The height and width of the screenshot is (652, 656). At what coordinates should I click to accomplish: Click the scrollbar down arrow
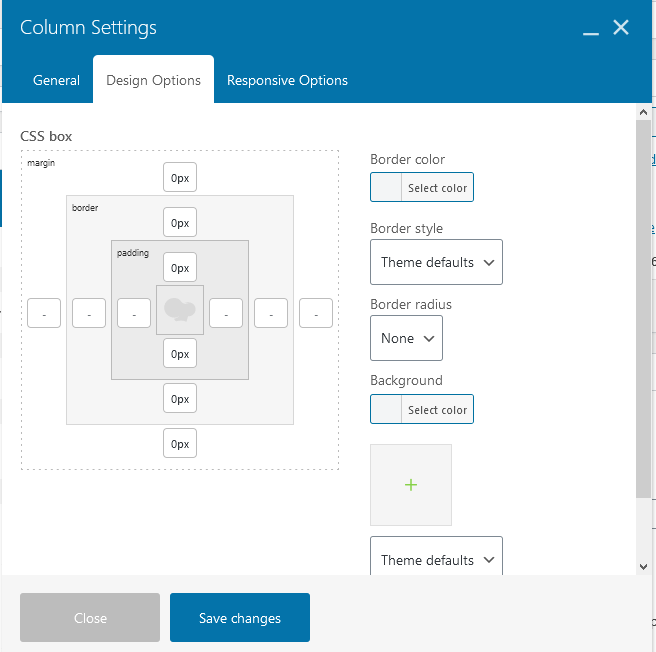[643, 567]
